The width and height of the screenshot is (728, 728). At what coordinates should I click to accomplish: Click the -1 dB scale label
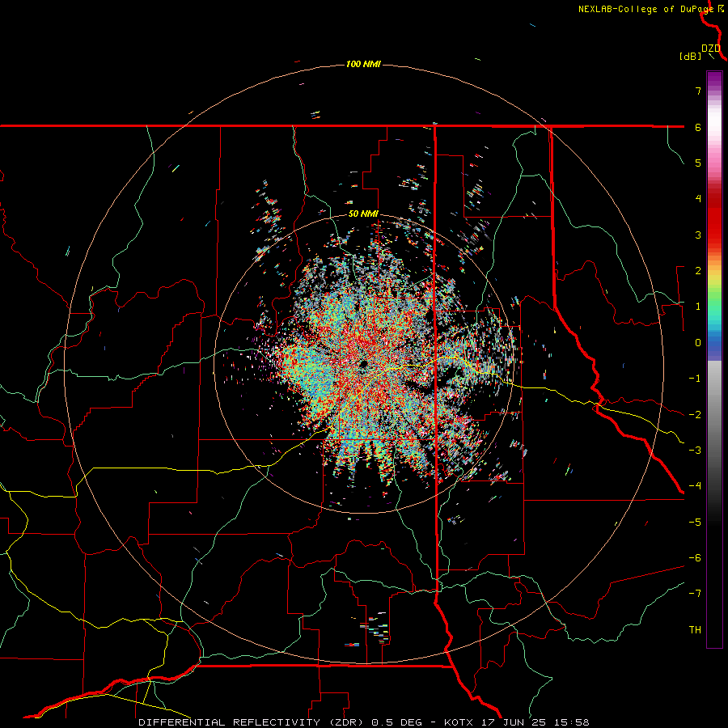[x=695, y=379]
